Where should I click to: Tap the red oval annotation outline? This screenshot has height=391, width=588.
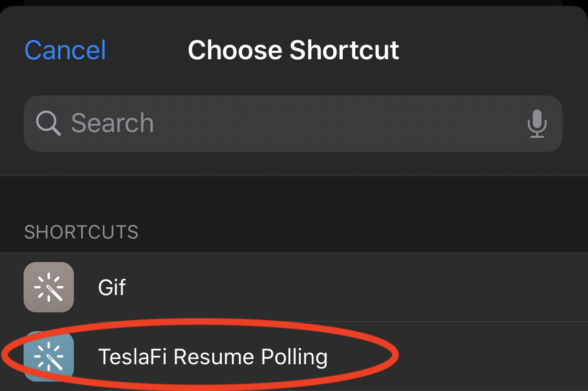(x=391, y=354)
